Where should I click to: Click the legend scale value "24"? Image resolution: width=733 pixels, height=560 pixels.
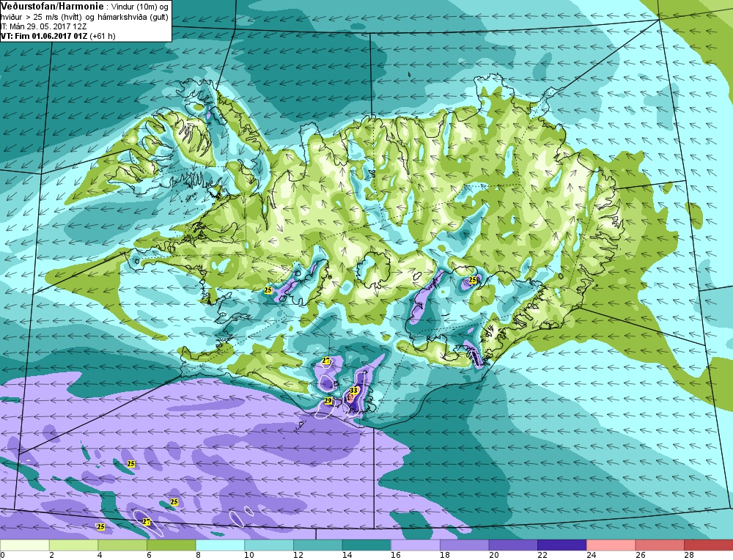tap(591, 556)
